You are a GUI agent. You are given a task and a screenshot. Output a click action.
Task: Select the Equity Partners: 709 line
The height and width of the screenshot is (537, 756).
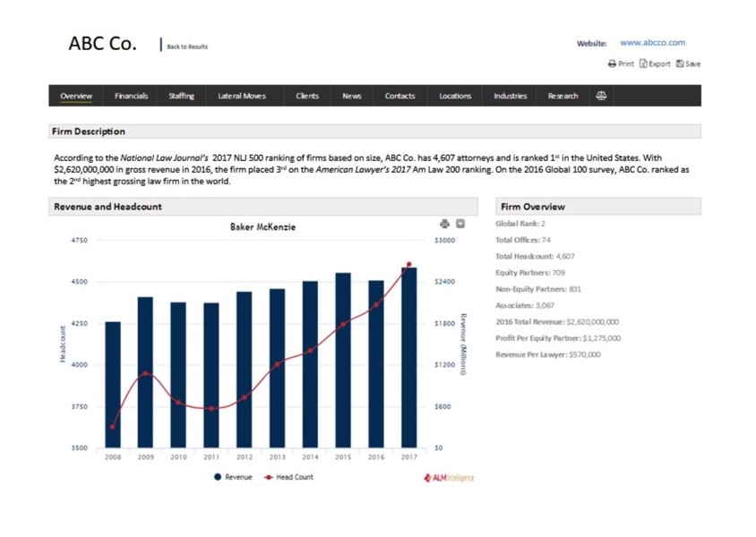[530, 273]
